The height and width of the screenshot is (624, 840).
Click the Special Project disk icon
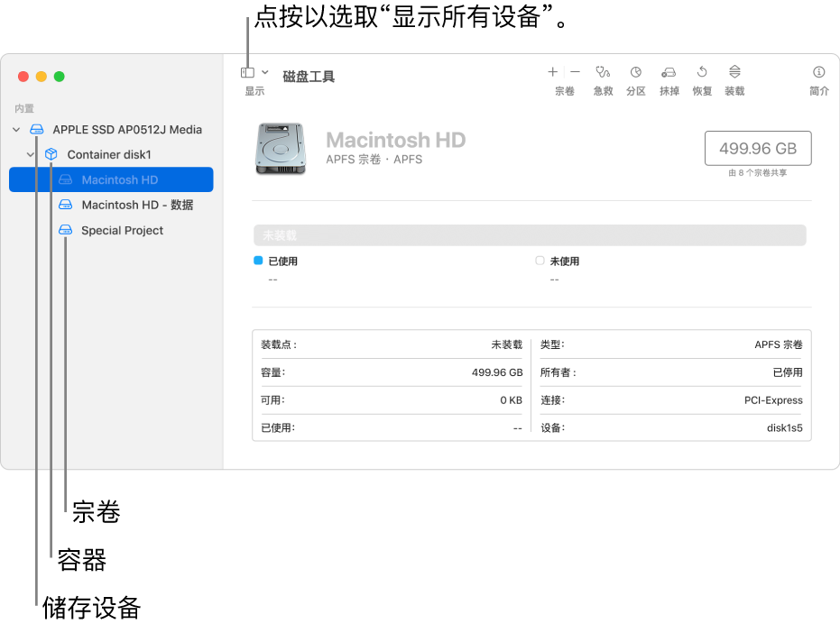click(65, 230)
